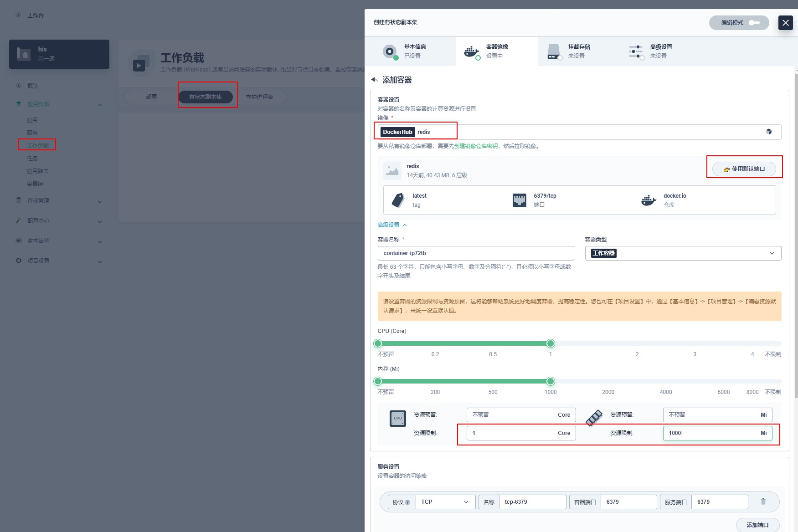Image resolution: width=798 pixels, height=532 pixels.
Task: Click the CPU slider right handle
Action: coord(551,343)
